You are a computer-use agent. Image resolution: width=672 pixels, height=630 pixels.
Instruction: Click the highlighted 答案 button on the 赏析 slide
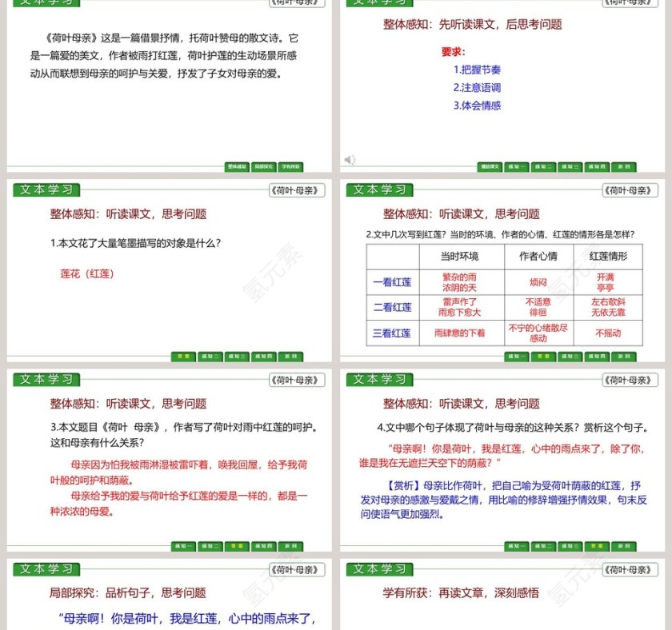coord(597,544)
